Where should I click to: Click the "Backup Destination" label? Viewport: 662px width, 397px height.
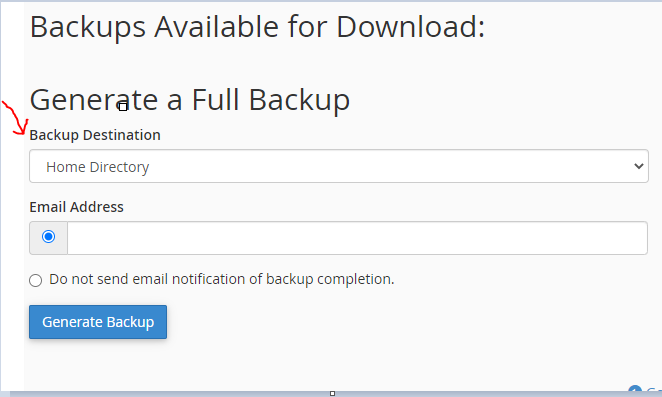pos(95,135)
